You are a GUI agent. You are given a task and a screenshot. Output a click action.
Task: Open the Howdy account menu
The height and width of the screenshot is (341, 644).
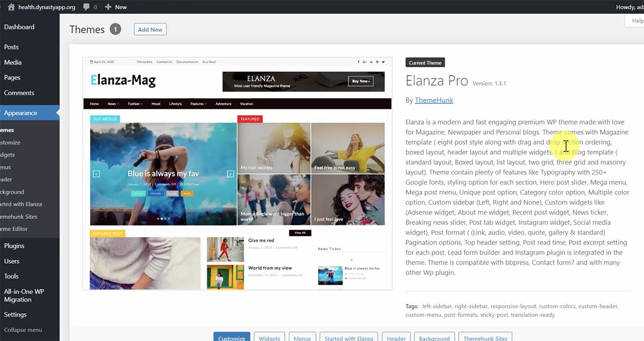[630, 7]
